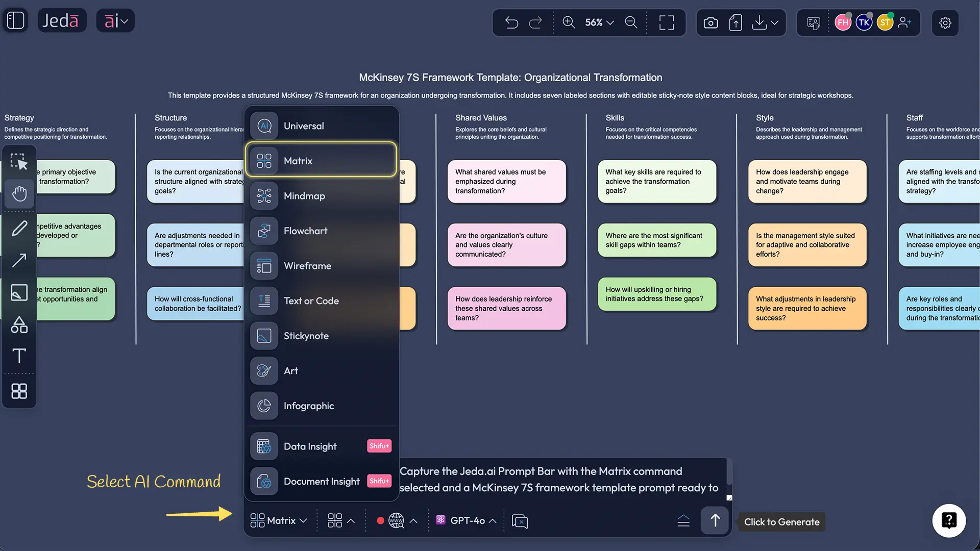The height and width of the screenshot is (551, 980).
Task: Click the add collaborator button
Action: [x=906, y=22]
